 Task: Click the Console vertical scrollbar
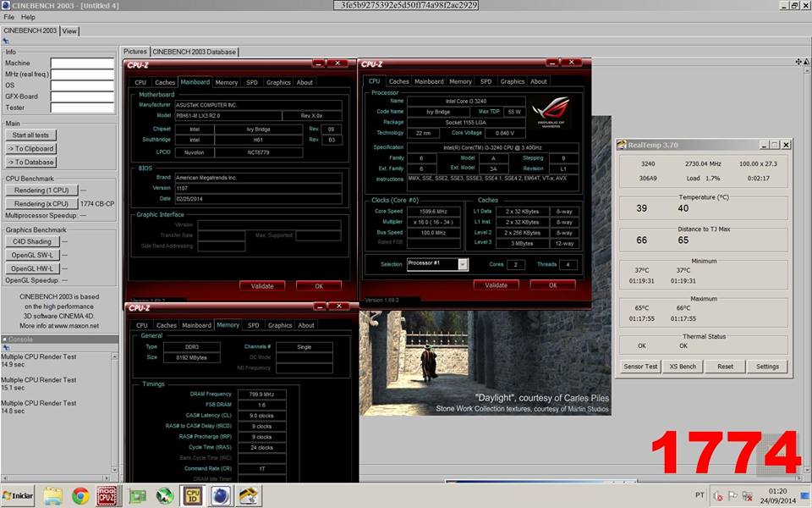click(115, 414)
